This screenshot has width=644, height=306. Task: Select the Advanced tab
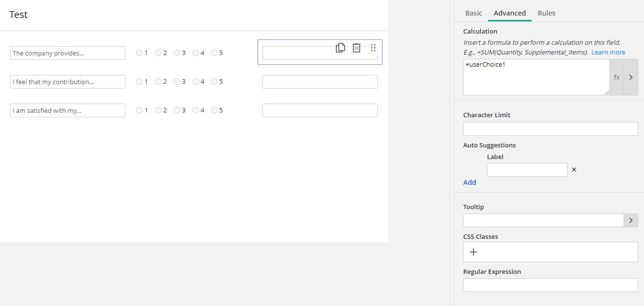coord(509,13)
